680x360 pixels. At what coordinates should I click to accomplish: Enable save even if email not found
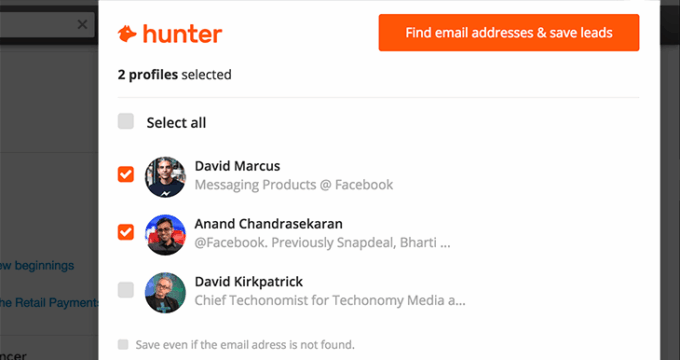click(x=123, y=344)
